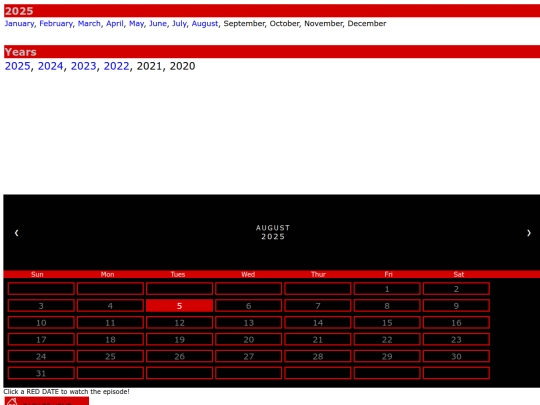This screenshot has height=405, width=540.
Task: Click the 'Wed' weekday header
Action: 248,274
